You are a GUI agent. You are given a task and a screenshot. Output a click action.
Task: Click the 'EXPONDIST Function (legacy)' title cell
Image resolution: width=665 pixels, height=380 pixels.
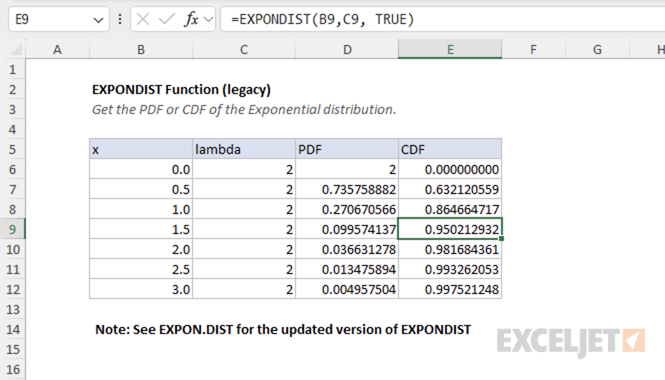(182, 89)
